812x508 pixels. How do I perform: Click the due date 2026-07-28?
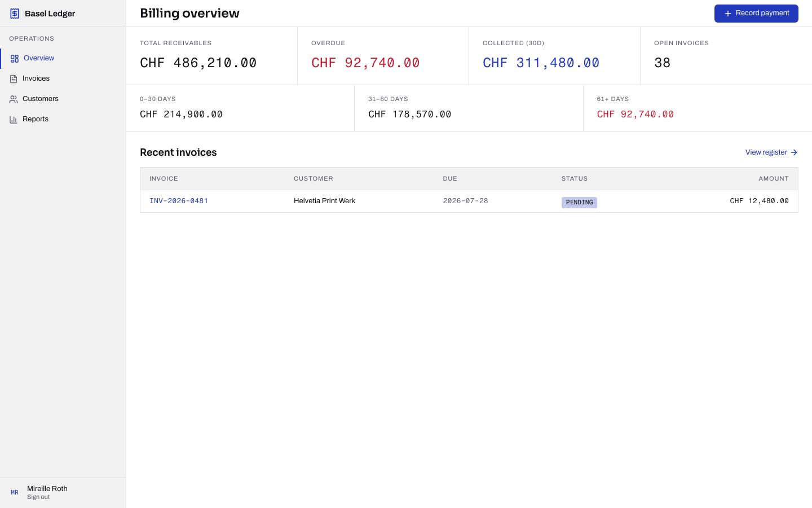[x=465, y=201]
